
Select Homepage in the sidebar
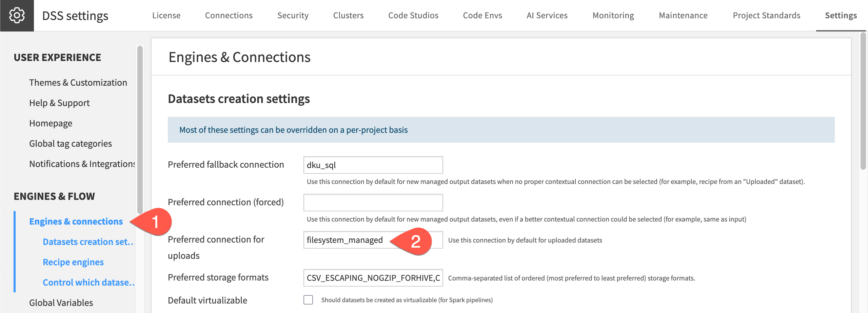point(51,123)
